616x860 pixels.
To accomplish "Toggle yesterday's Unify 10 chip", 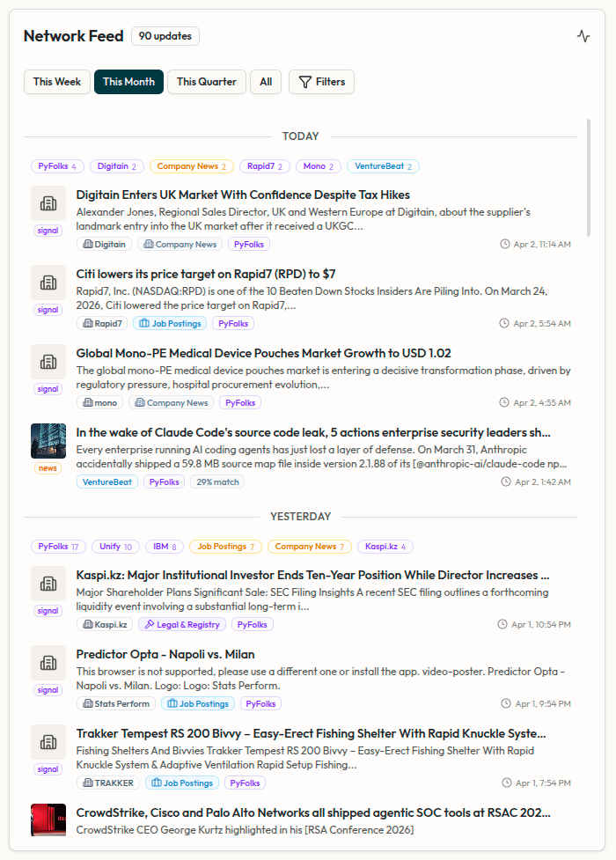I will [x=116, y=547].
